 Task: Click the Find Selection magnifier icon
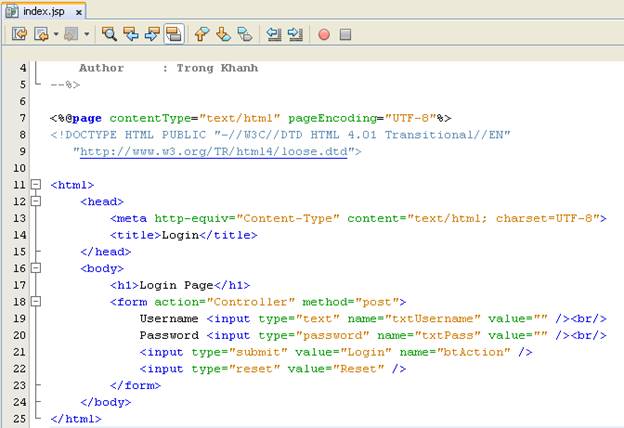click(109, 34)
